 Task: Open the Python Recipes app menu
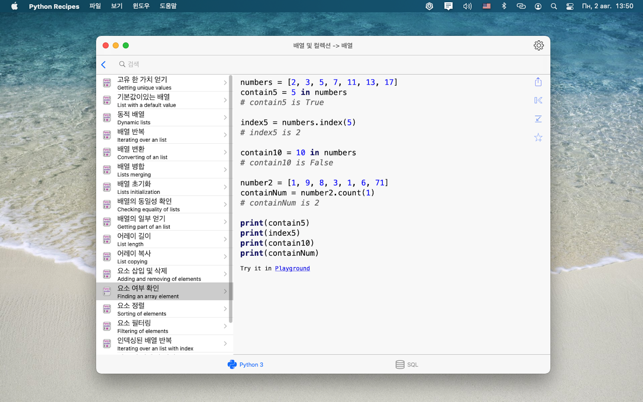54,6
